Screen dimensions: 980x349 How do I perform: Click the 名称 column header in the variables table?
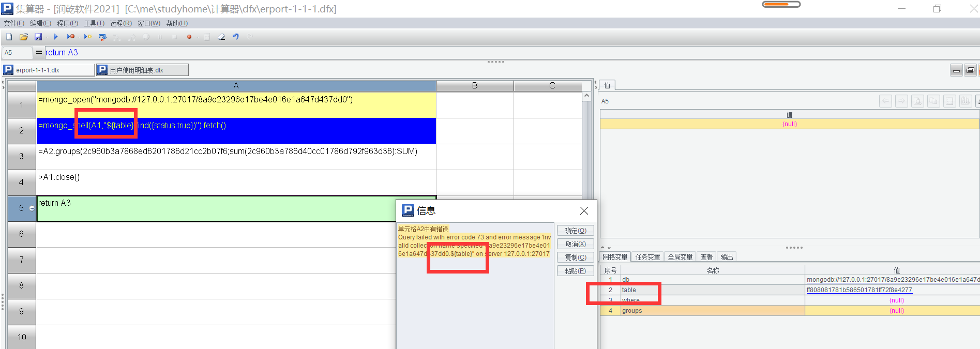point(713,270)
